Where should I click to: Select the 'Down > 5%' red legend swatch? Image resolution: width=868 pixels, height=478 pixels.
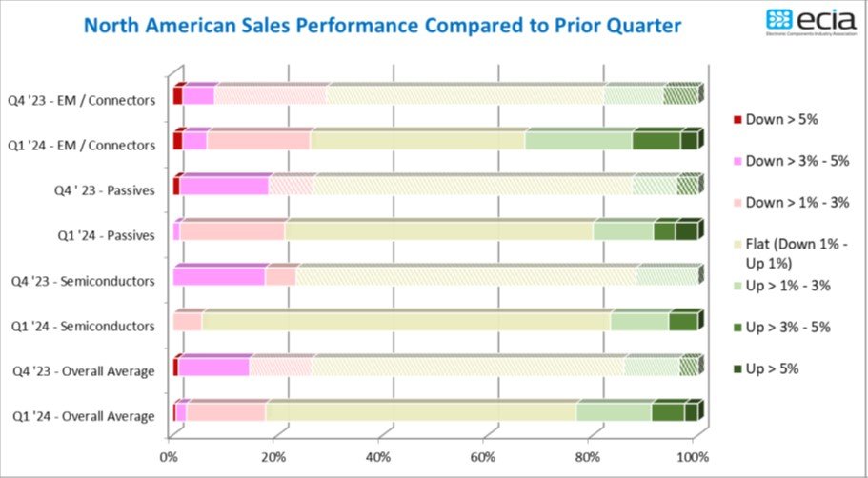point(737,120)
